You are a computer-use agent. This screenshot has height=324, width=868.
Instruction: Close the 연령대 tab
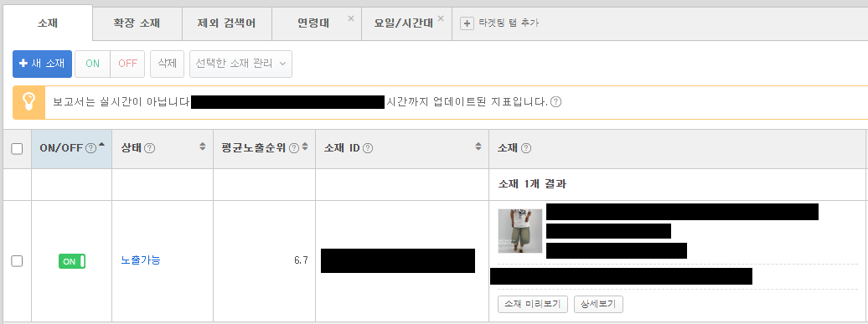click(350, 18)
